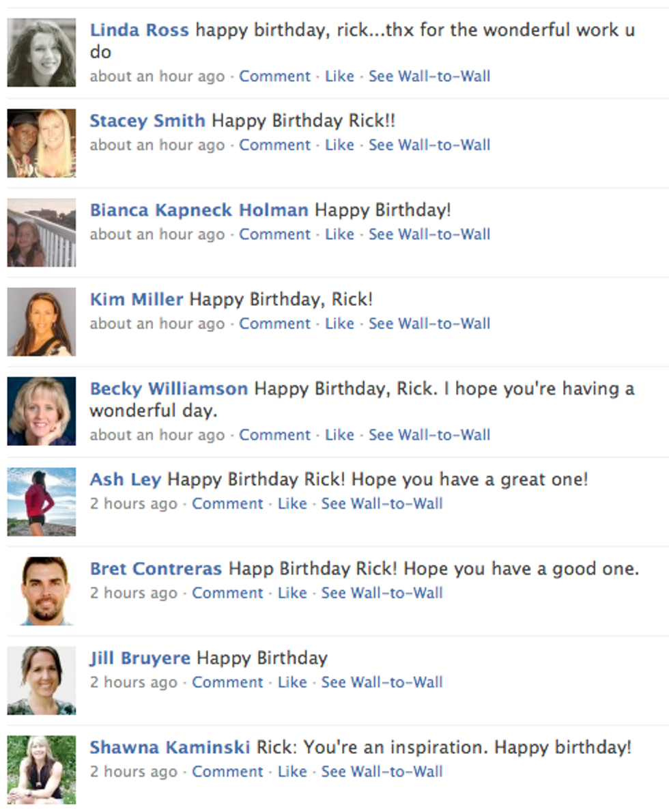Open Linda Ross's profile picture
Screen dimensions: 669x812
[42, 53]
